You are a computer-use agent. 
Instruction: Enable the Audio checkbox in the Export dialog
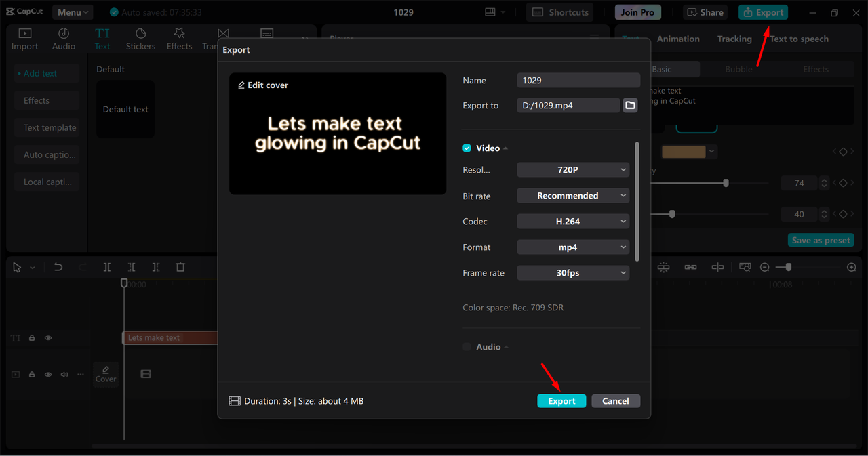tap(467, 346)
